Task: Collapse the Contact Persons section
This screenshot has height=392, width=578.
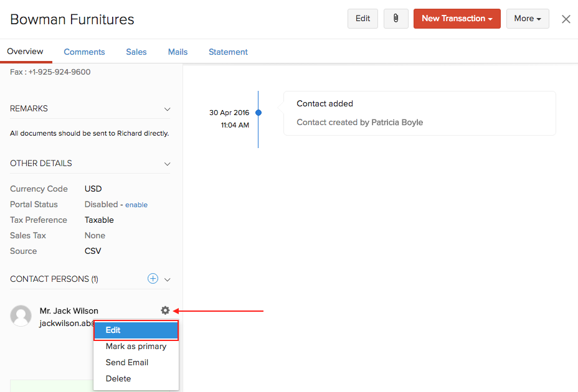Action: click(167, 279)
